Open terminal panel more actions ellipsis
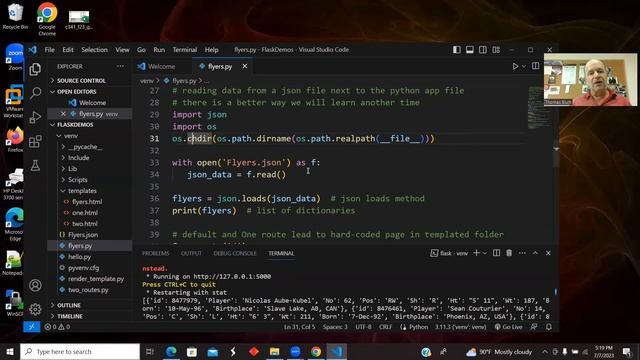The image size is (640, 360). click(x=522, y=253)
